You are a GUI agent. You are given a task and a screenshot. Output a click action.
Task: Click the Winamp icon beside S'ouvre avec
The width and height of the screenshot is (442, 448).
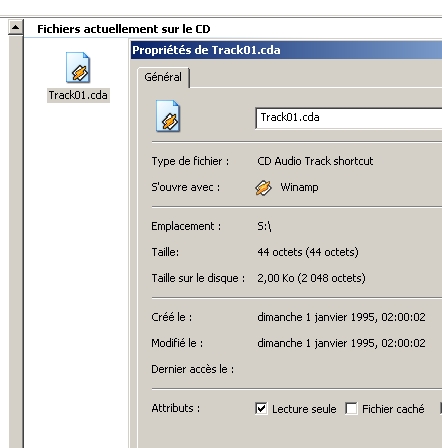point(263,188)
